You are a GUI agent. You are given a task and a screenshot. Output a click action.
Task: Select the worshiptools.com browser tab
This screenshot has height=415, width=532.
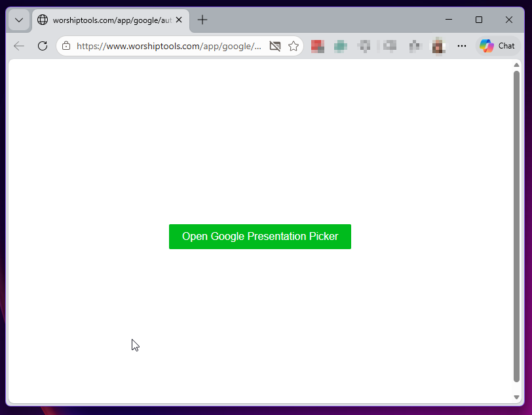(111, 20)
